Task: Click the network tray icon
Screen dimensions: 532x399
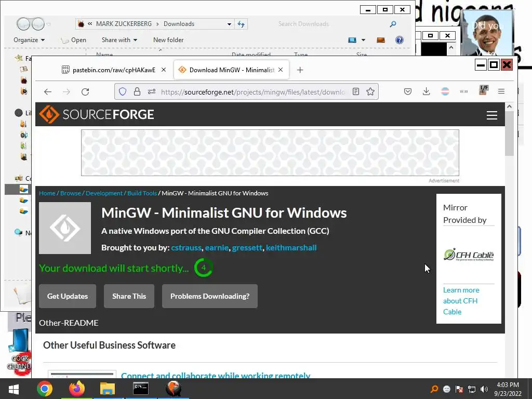Action: (472, 389)
